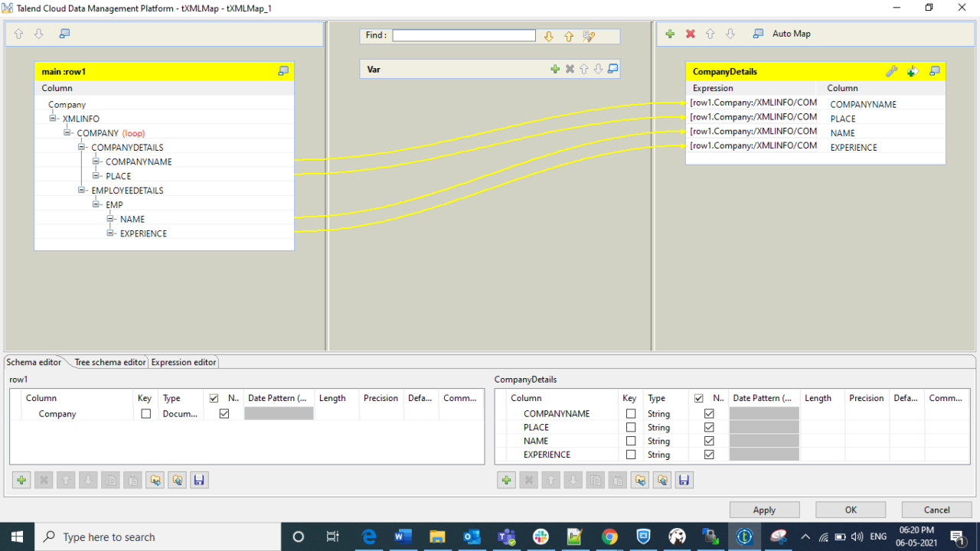Toggle nullable checkbox for EXPERIENCE column

pos(709,455)
